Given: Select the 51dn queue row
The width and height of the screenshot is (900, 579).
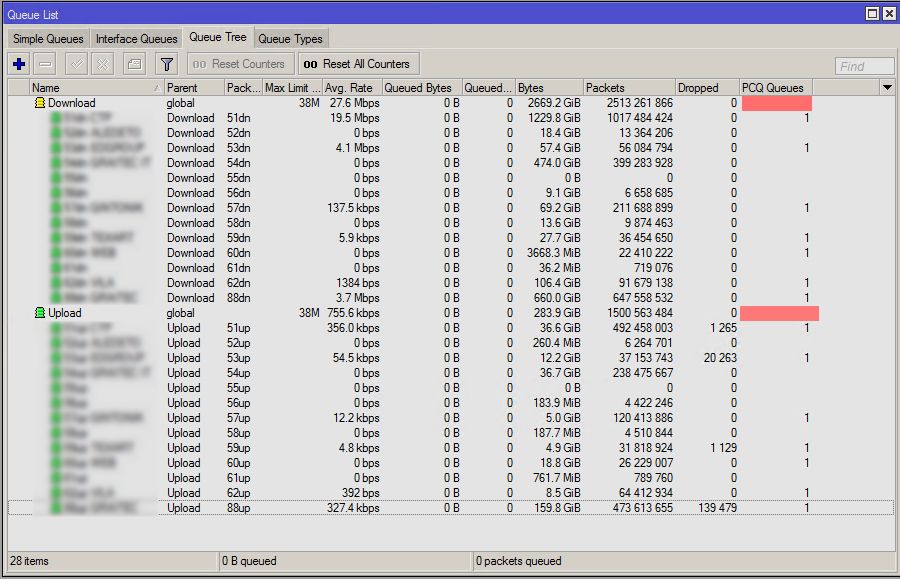Looking at the screenshot, I should pos(240,118).
